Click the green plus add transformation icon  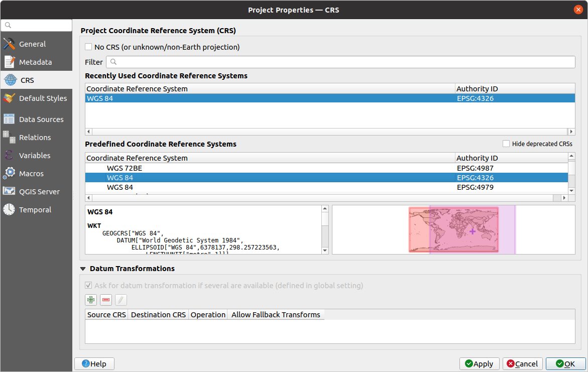coord(91,300)
